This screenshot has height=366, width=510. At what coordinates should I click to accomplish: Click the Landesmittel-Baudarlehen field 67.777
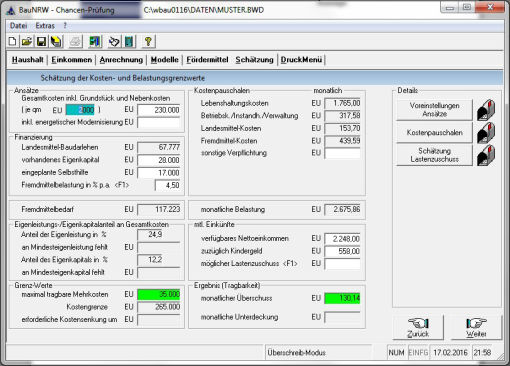[159, 147]
